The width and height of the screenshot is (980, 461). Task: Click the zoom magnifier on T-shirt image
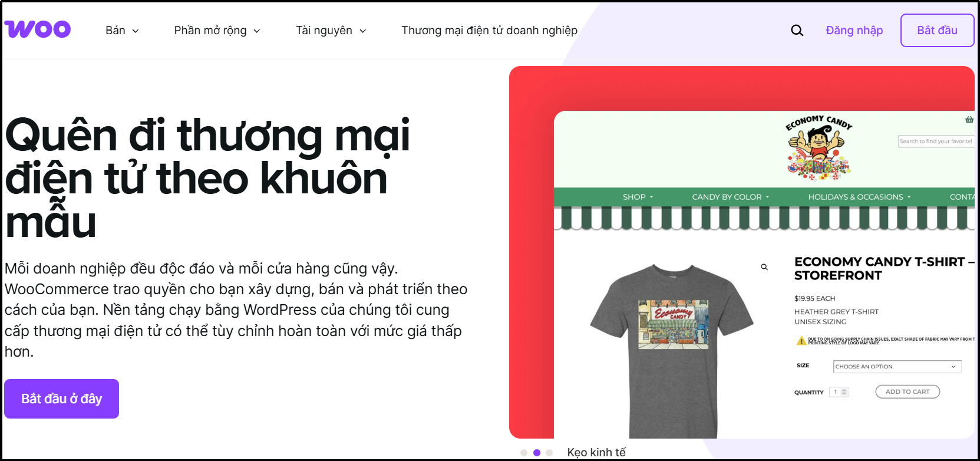coord(764,267)
